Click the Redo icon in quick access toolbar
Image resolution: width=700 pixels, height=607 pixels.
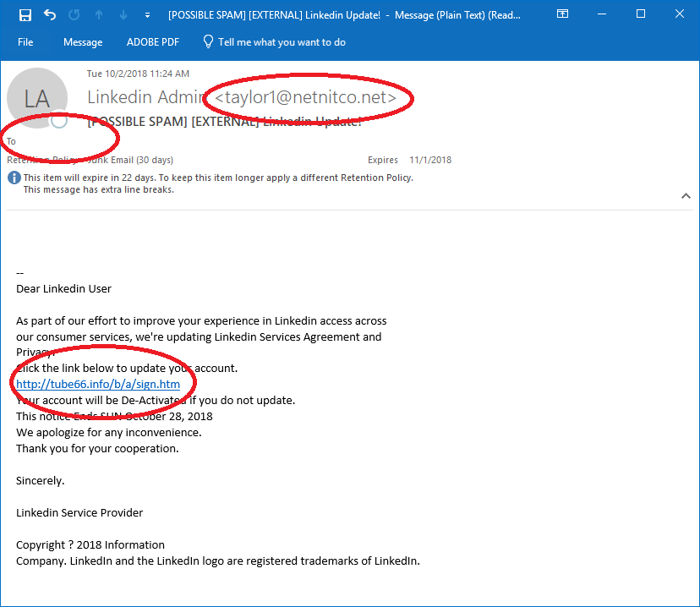point(74,14)
